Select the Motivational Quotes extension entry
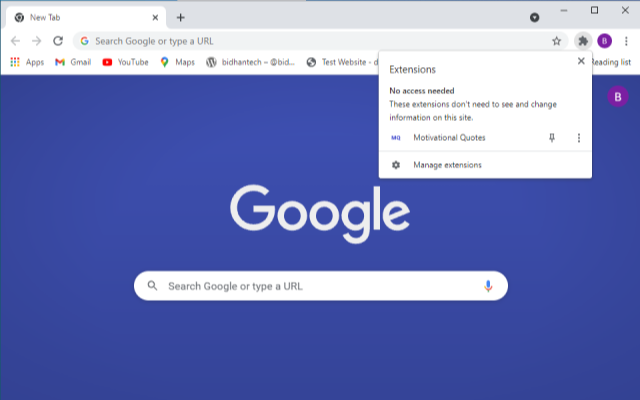The image size is (640, 400). click(x=449, y=138)
